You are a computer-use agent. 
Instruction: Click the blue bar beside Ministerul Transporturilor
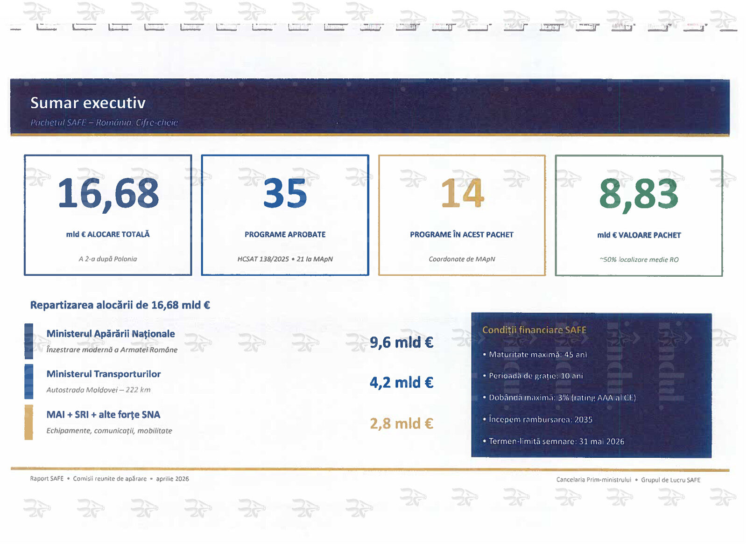[29, 382]
